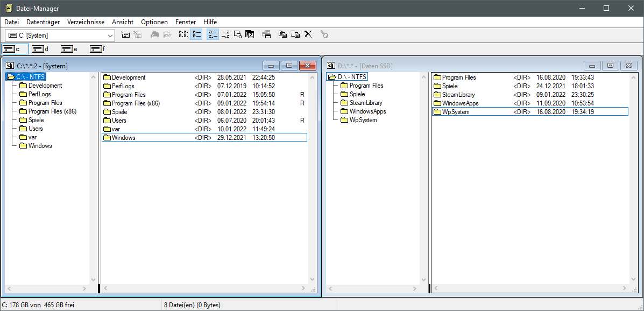The width and height of the screenshot is (644, 311).
Task: Maximize the D:\*.* - [Daten SSD] child window
Action: (611, 66)
